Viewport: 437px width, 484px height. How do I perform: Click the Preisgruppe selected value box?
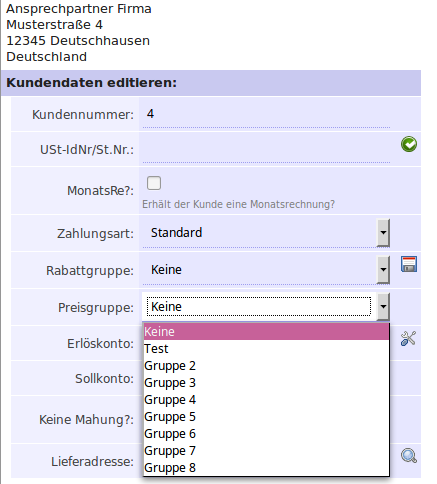[x=259, y=307]
